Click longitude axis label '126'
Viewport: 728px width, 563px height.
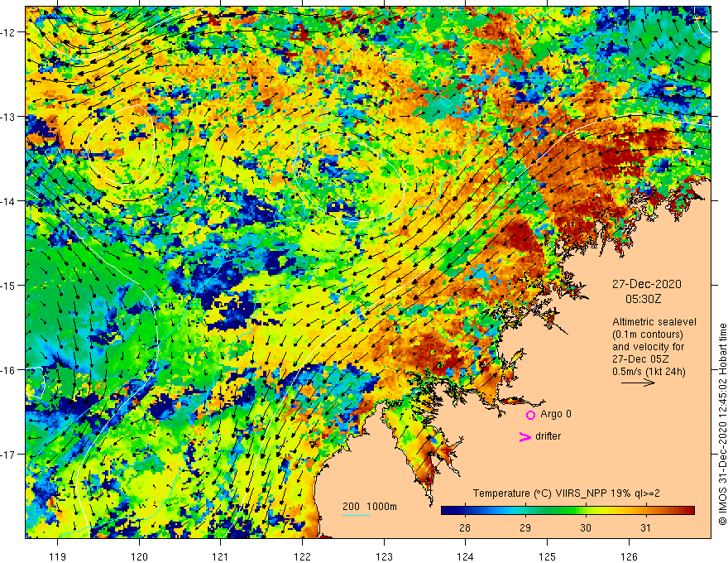point(629,556)
